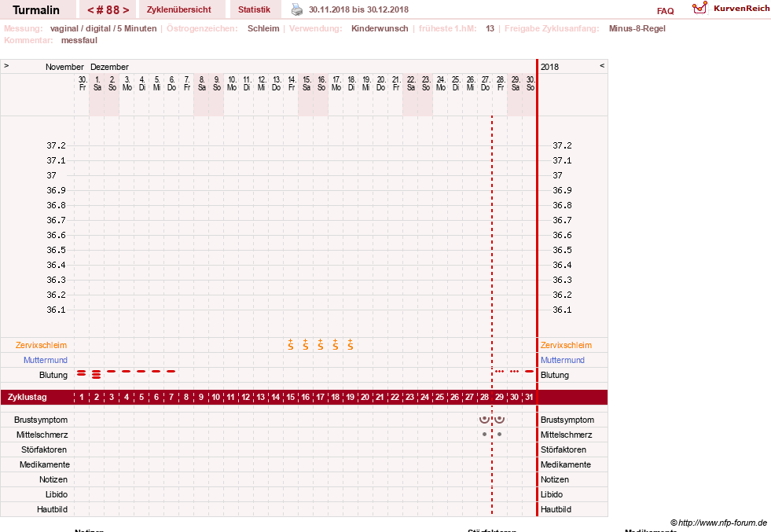This screenshot has width=771, height=532.
Task: Click the left Zervixschleim row label
Action: click(41, 345)
